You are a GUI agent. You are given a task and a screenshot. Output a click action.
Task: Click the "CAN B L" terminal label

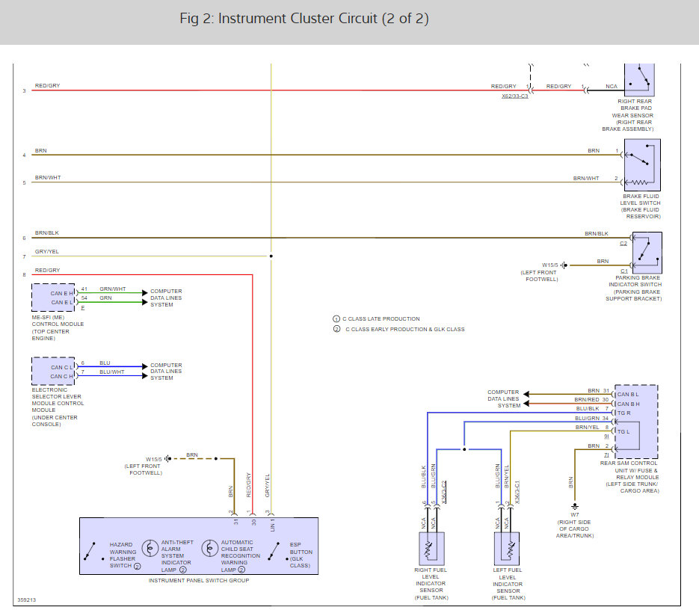point(628,395)
